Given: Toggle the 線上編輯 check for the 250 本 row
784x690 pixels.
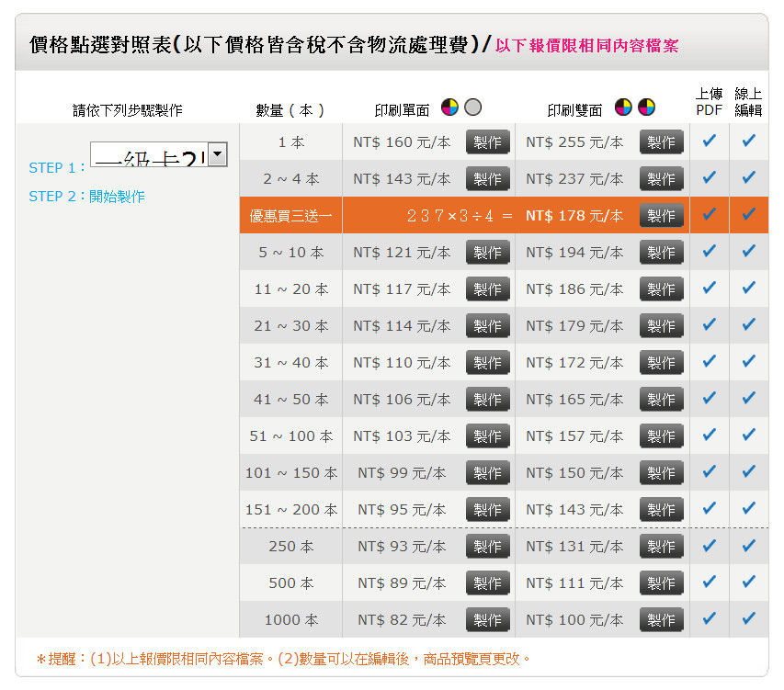Looking at the screenshot, I should point(748,547).
